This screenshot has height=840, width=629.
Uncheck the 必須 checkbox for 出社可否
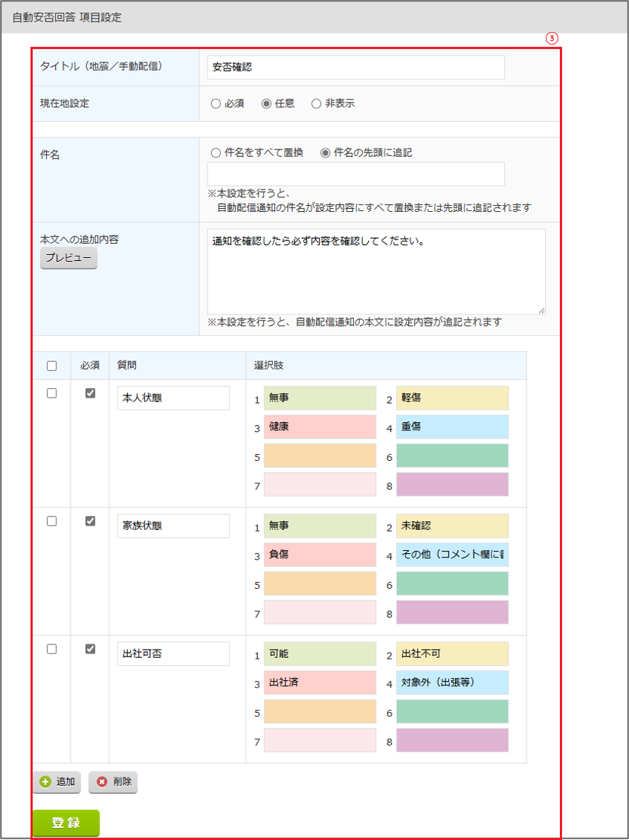click(x=90, y=649)
